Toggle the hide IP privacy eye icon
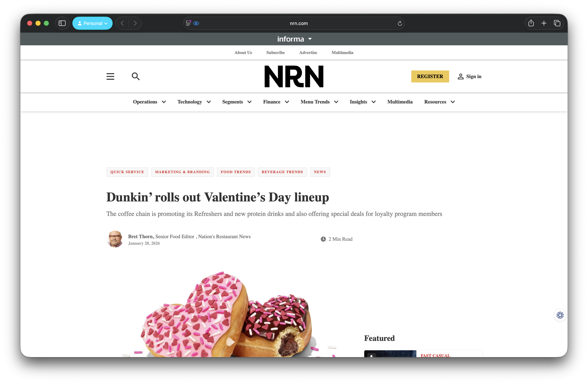The height and width of the screenshot is (384, 588). tap(196, 23)
